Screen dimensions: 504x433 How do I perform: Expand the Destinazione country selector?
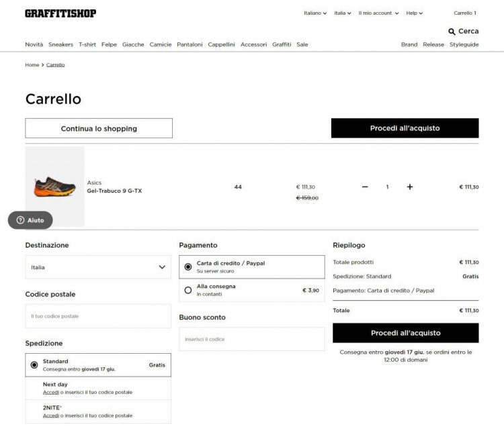tap(98, 267)
